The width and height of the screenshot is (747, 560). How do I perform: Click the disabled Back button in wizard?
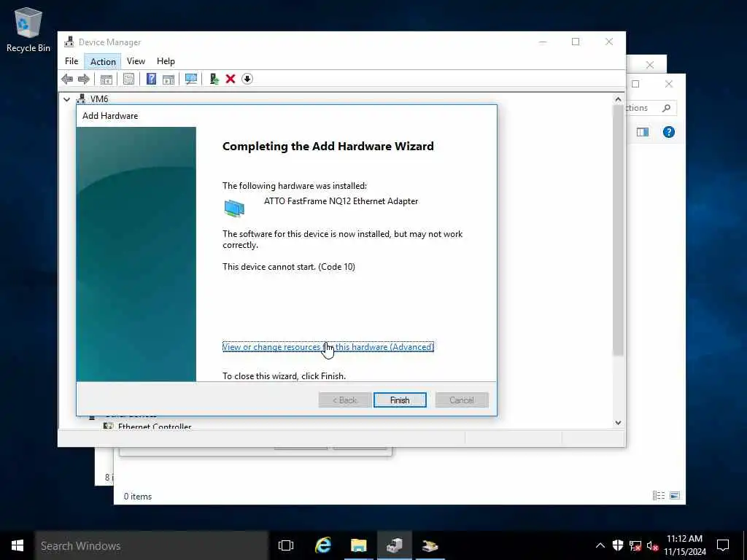tap(345, 400)
